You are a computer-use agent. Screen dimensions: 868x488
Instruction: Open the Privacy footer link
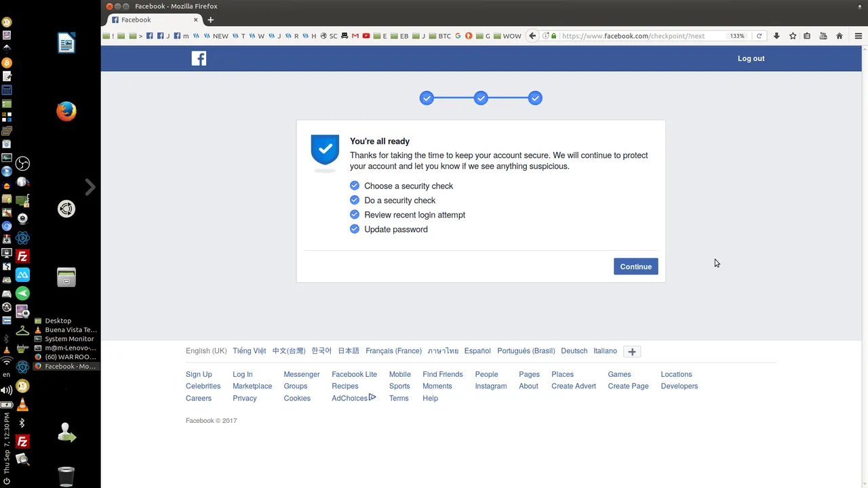(x=245, y=399)
